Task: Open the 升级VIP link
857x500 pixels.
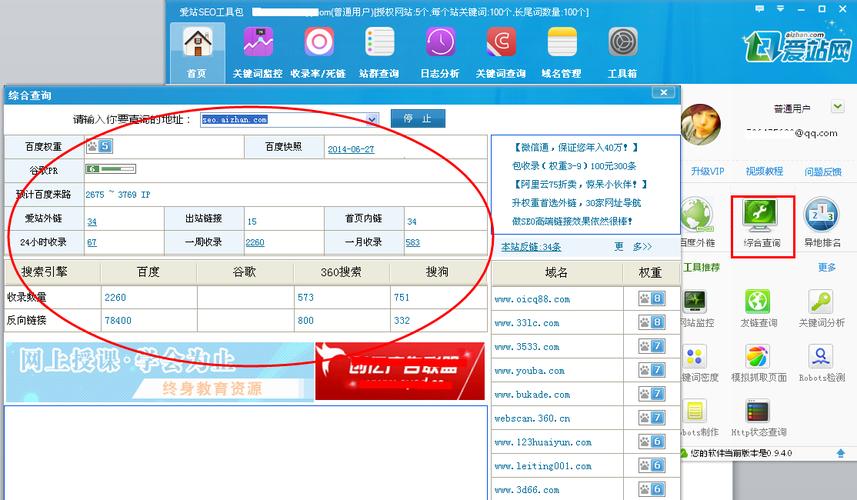Action: [708, 172]
